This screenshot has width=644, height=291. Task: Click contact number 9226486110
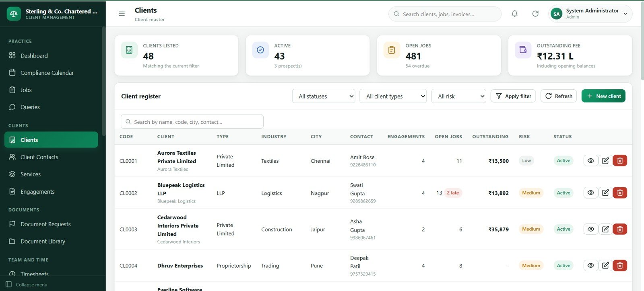click(363, 165)
